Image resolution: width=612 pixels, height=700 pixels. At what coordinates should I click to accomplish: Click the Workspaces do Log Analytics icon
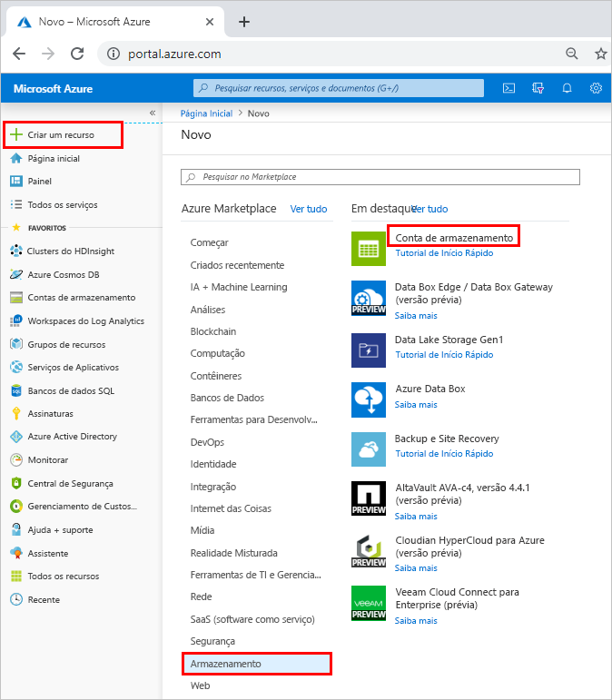click(16, 320)
